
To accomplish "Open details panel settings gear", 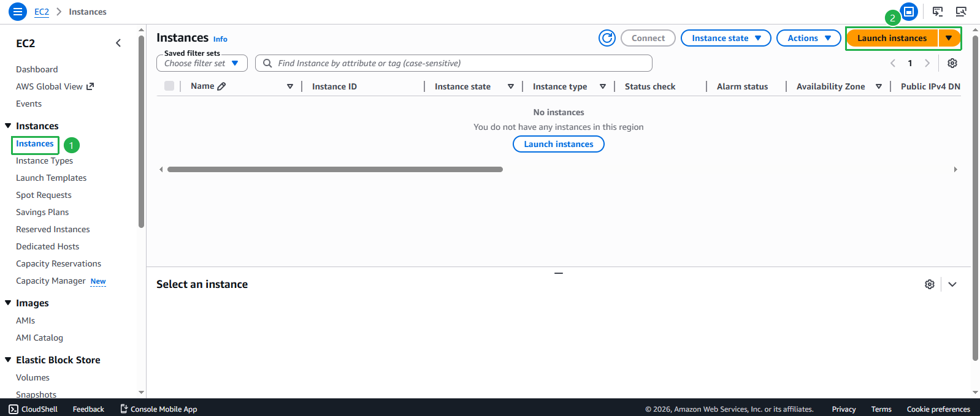I will (930, 284).
